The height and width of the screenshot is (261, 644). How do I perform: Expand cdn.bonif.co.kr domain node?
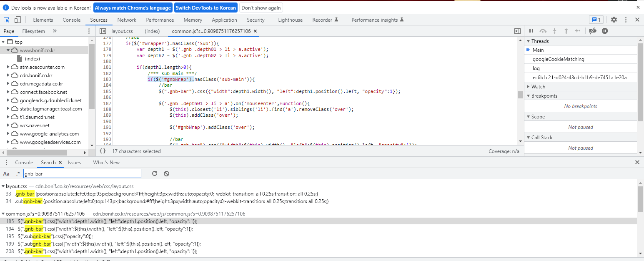point(8,75)
